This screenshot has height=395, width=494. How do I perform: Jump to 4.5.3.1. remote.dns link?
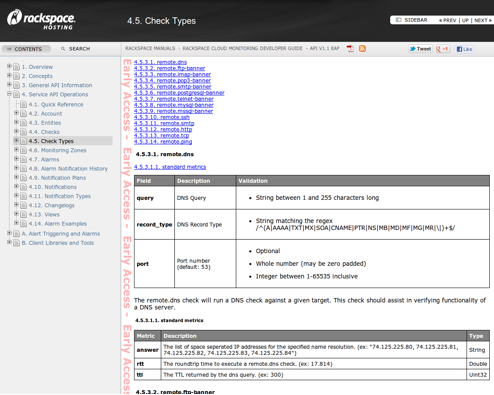pyautogui.click(x=160, y=62)
